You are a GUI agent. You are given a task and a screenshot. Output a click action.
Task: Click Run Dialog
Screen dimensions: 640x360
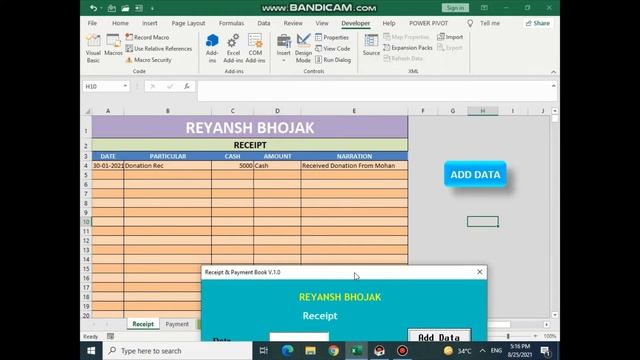point(333,60)
